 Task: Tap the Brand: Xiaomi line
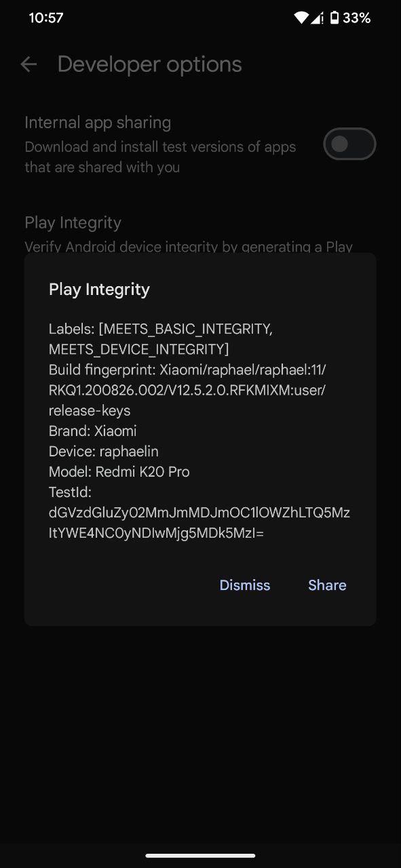(92, 431)
